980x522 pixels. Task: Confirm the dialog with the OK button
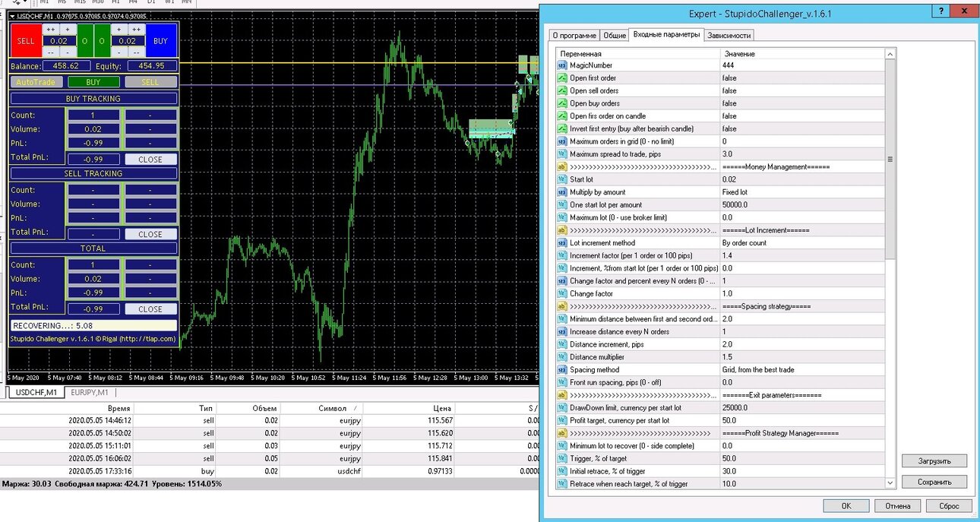[846, 505]
